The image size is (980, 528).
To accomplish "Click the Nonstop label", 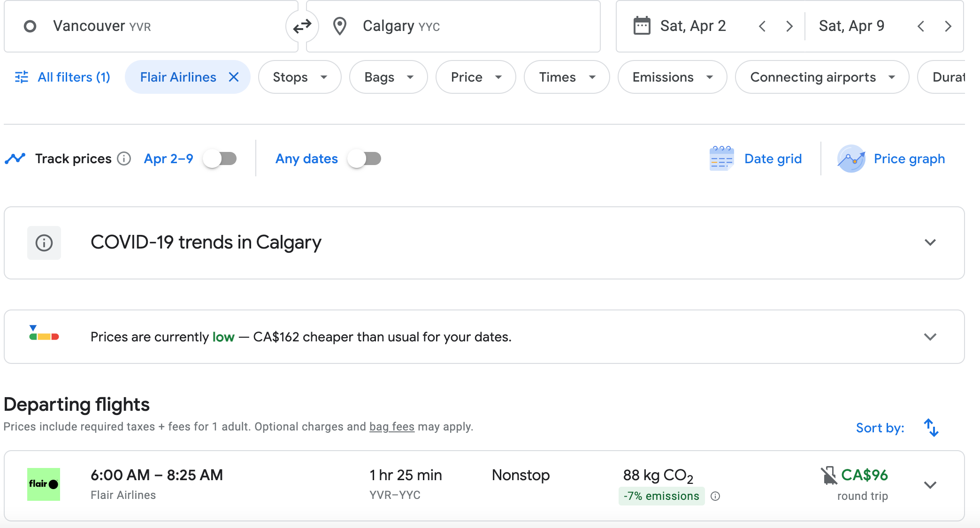I will tap(521, 475).
